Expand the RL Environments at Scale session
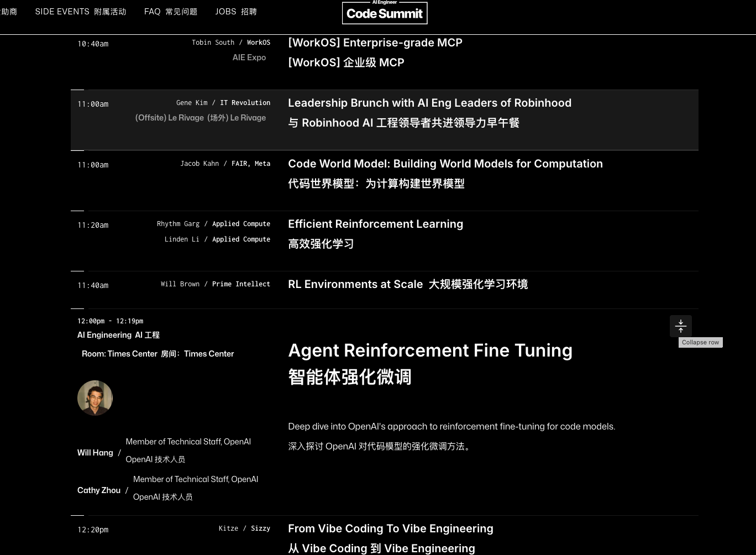 [385, 290]
